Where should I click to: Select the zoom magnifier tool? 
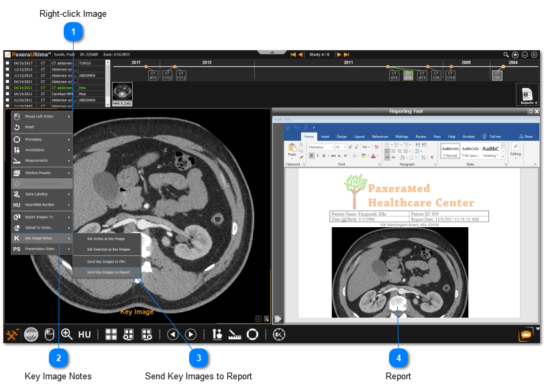[x=66, y=334]
